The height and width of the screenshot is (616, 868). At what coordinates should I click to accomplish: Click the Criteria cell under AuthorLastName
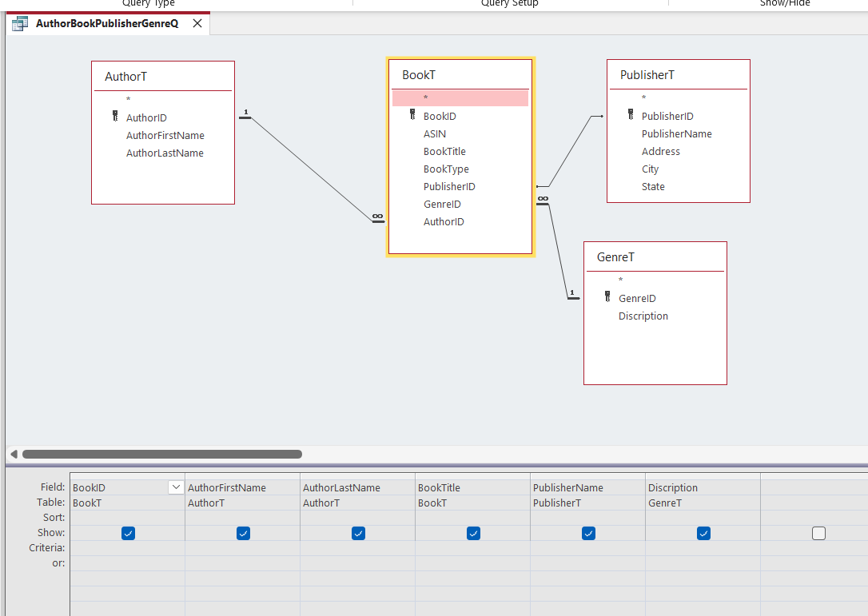tap(356, 548)
